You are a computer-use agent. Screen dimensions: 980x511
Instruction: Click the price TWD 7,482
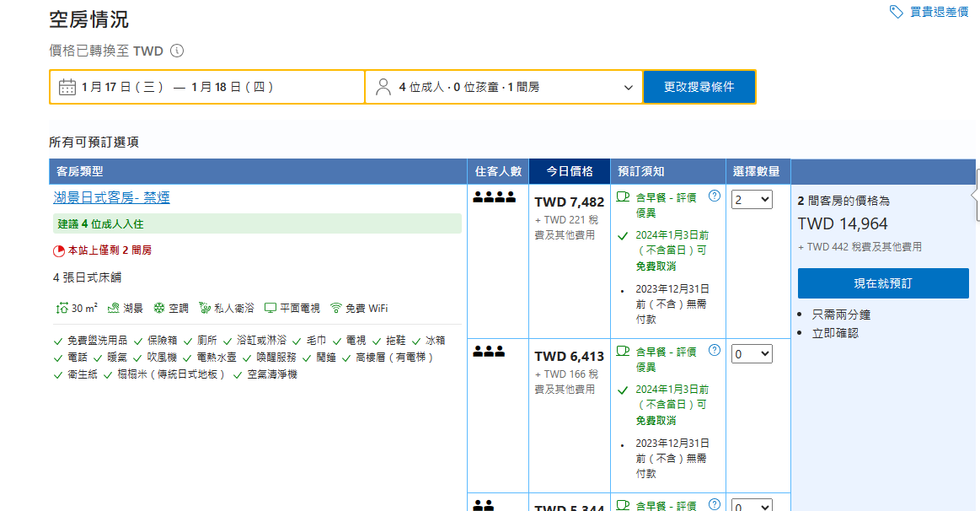(x=570, y=202)
